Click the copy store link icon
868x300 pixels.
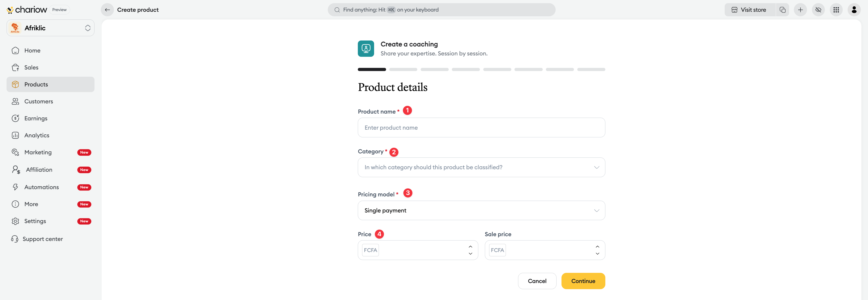(x=782, y=10)
